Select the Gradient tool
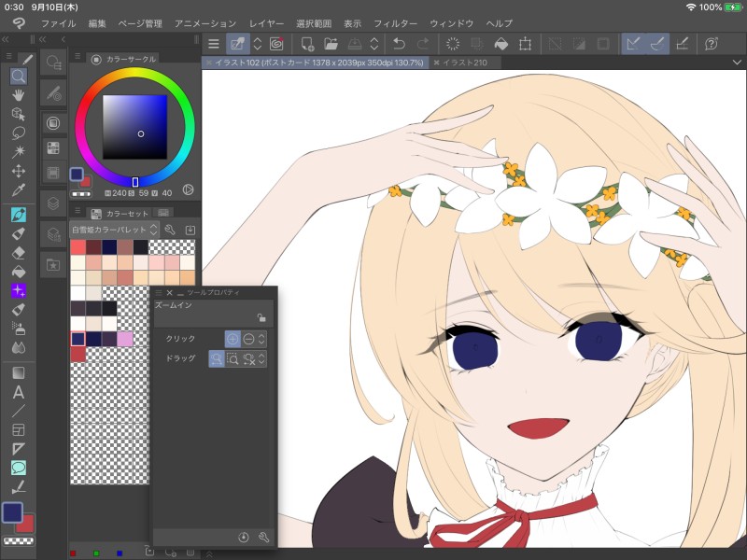Viewport: 747px width, 560px height. 18,372
